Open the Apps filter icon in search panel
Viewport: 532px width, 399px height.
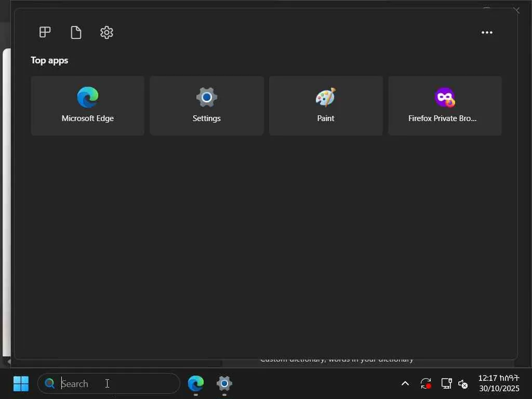coord(45,33)
